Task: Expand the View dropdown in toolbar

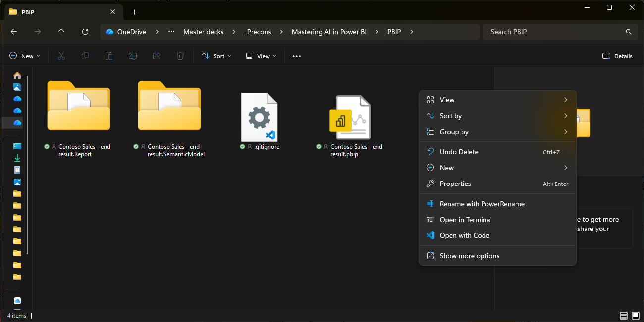Action: click(261, 56)
